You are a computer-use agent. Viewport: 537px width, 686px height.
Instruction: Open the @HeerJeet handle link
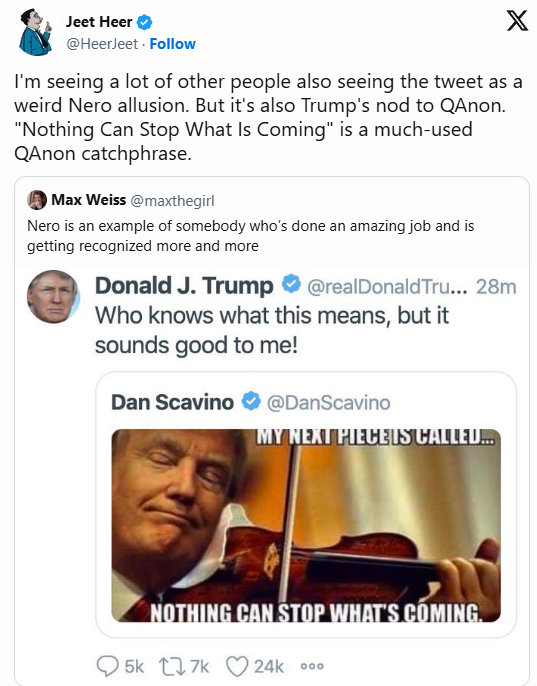click(102, 44)
